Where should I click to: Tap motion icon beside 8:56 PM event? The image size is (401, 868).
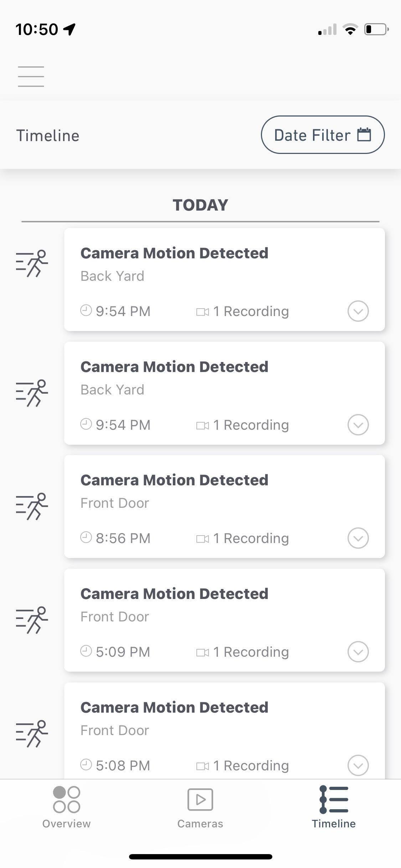32,506
